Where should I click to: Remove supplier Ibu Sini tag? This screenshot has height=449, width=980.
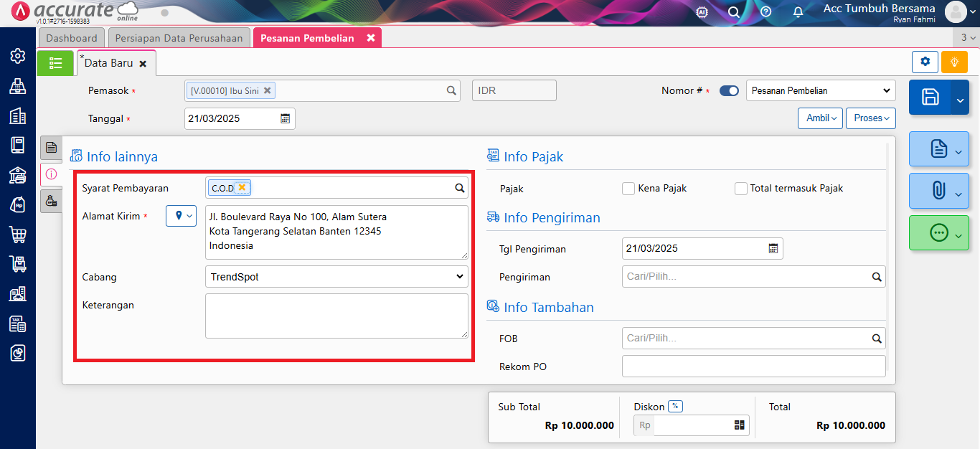click(x=267, y=90)
